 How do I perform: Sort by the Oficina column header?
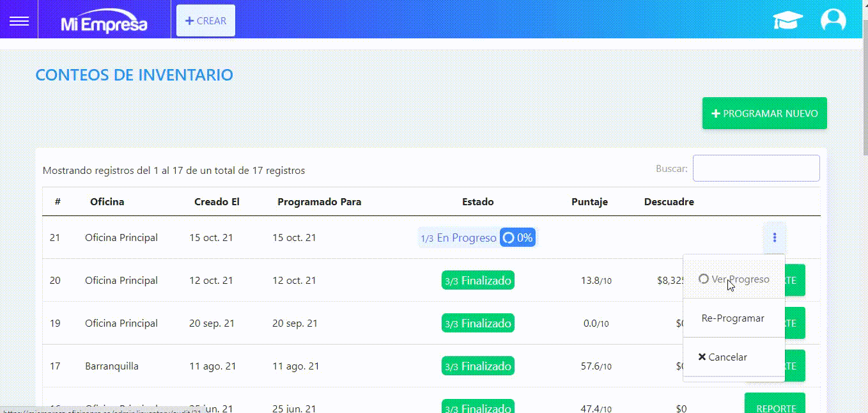click(107, 202)
